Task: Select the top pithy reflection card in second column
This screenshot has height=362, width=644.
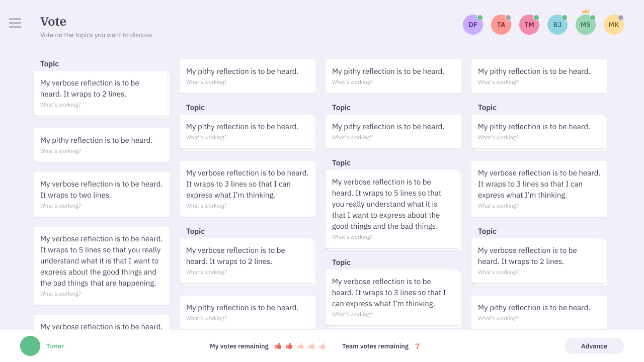Action: tap(247, 76)
